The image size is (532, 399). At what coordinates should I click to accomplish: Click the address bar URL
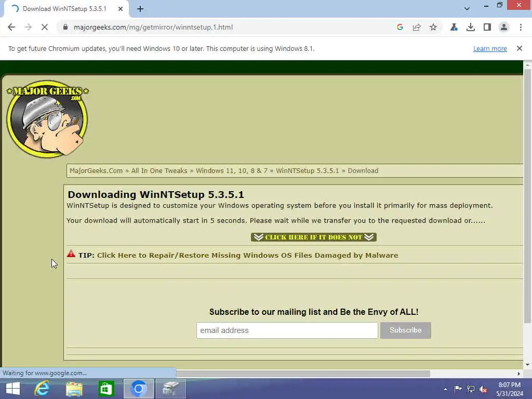pos(153,27)
